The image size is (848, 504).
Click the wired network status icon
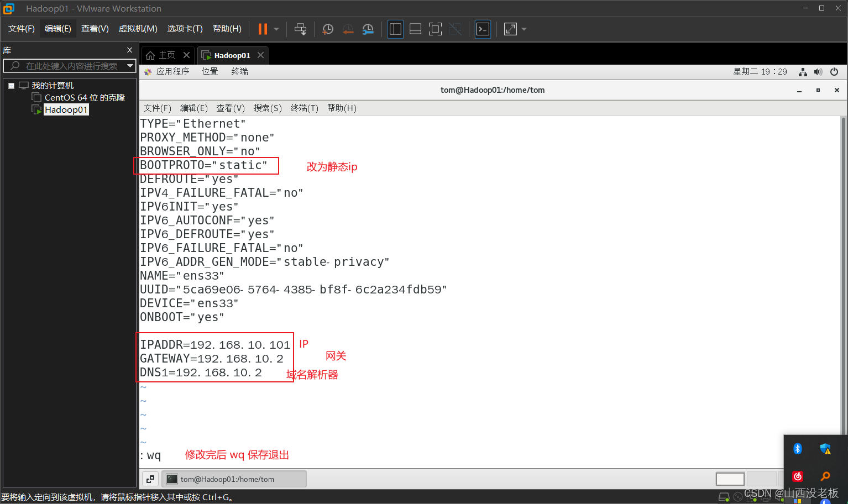(x=803, y=72)
